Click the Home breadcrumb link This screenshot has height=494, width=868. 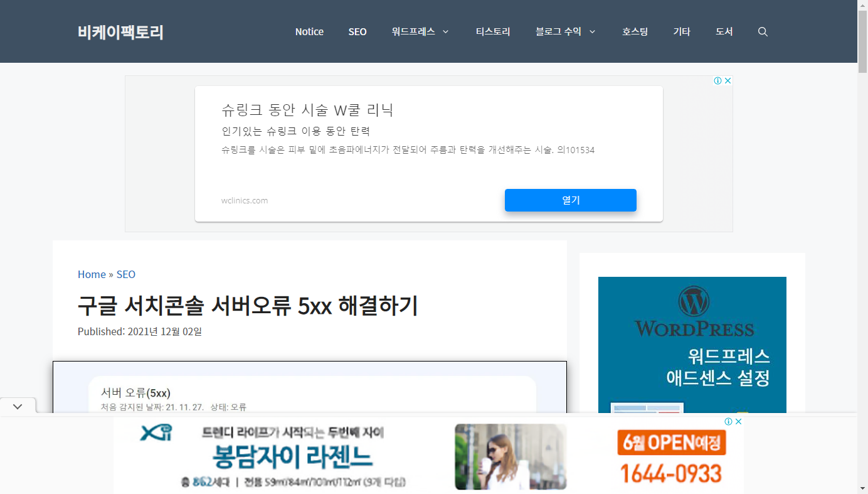[x=92, y=274]
